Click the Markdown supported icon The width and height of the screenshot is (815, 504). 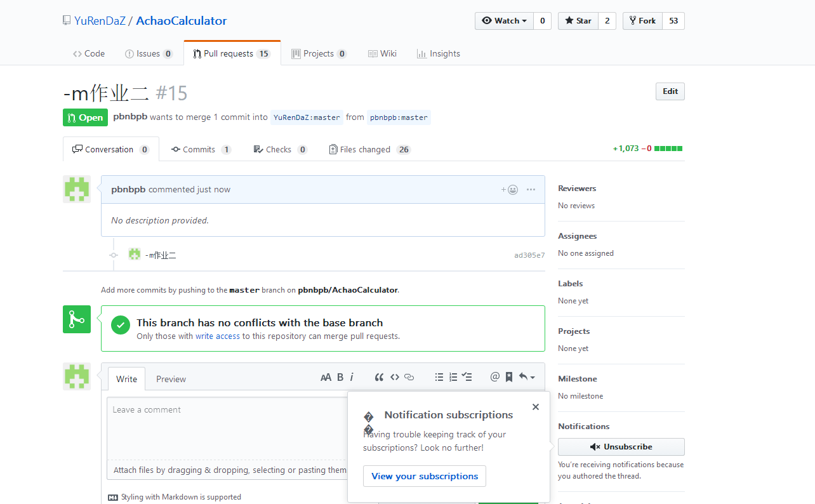[x=113, y=497]
